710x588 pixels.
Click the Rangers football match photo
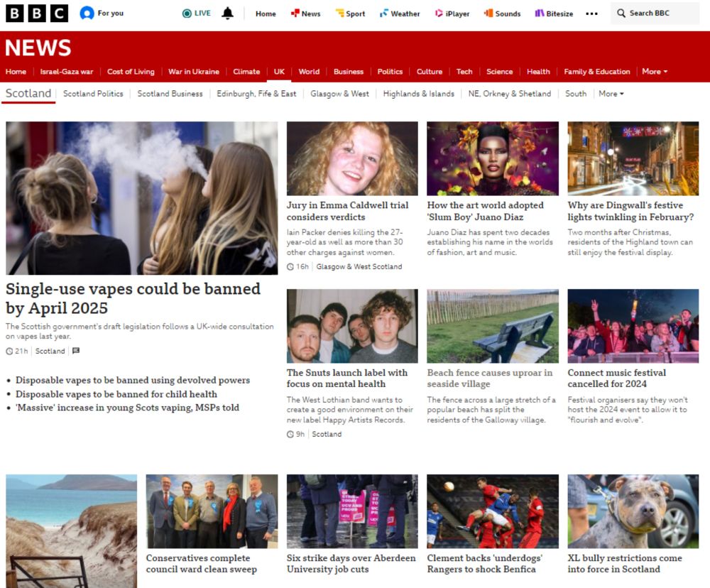[493, 511]
